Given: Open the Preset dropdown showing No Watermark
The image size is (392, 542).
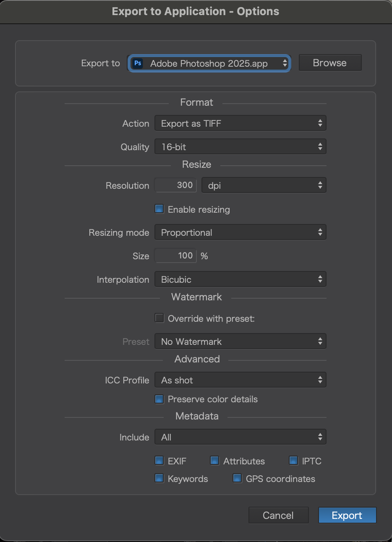Looking at the screenshot, I should click(x=240, y=341).
